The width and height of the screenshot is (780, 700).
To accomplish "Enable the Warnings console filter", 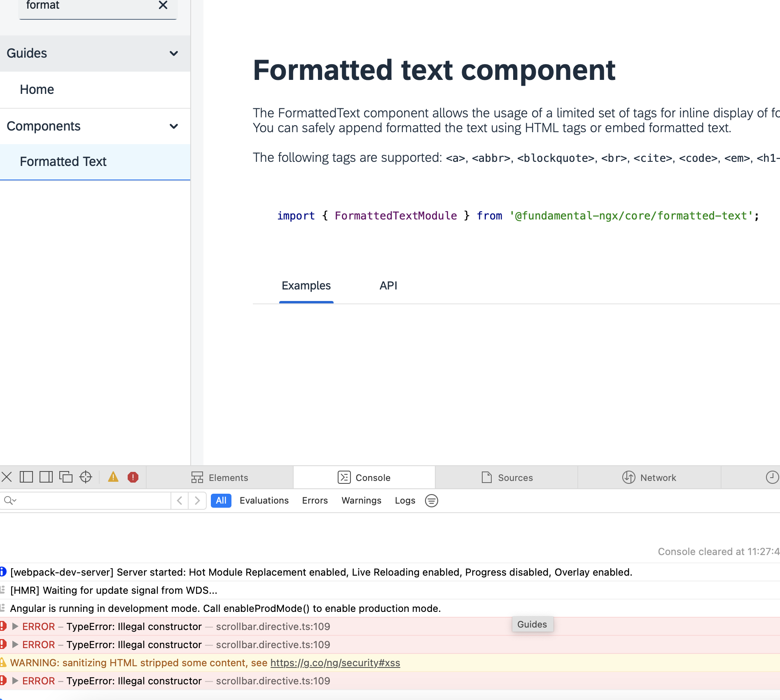I will pos(361,500).
